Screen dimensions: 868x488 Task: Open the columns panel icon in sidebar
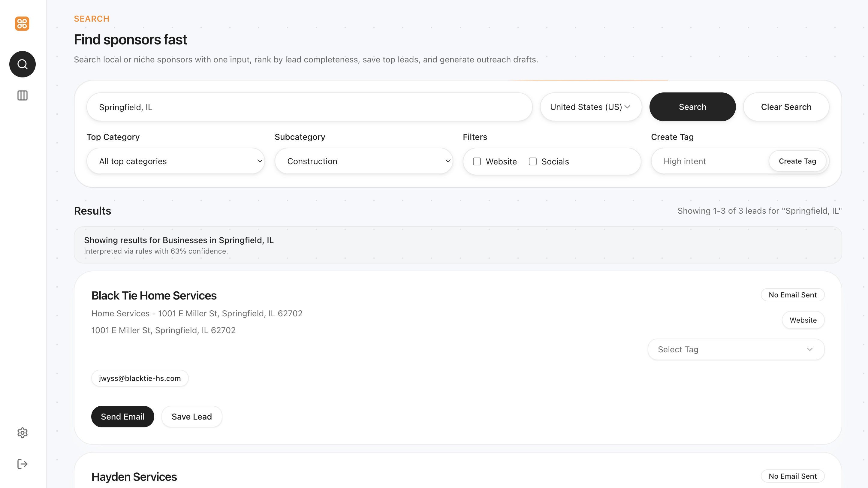(22, 96)
